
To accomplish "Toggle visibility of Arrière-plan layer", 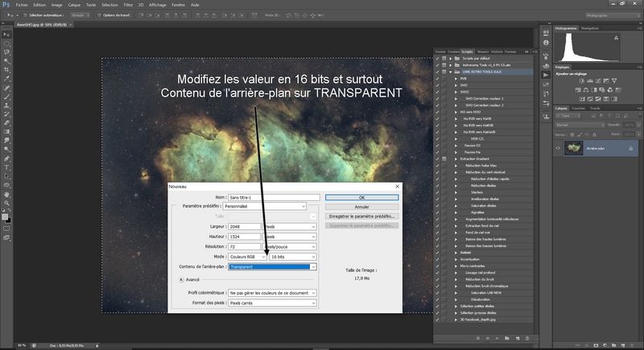I will click(558, 148).
